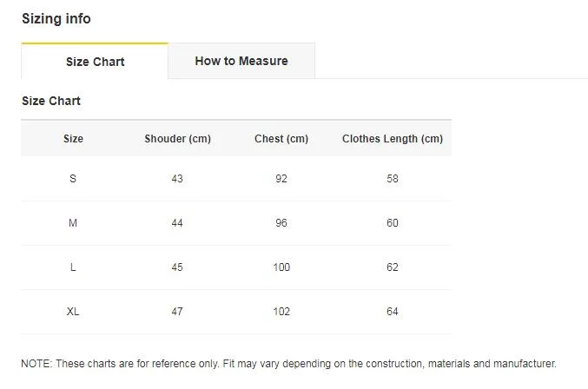Click the Size column header
588x389 pixels.
73,139
